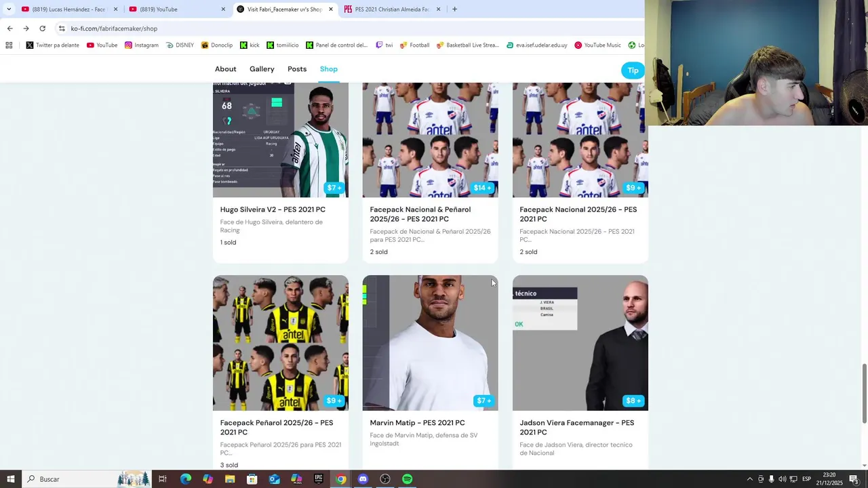Open Discord from the taskbar
868x488 pixels.
click(x=363, y=479)
